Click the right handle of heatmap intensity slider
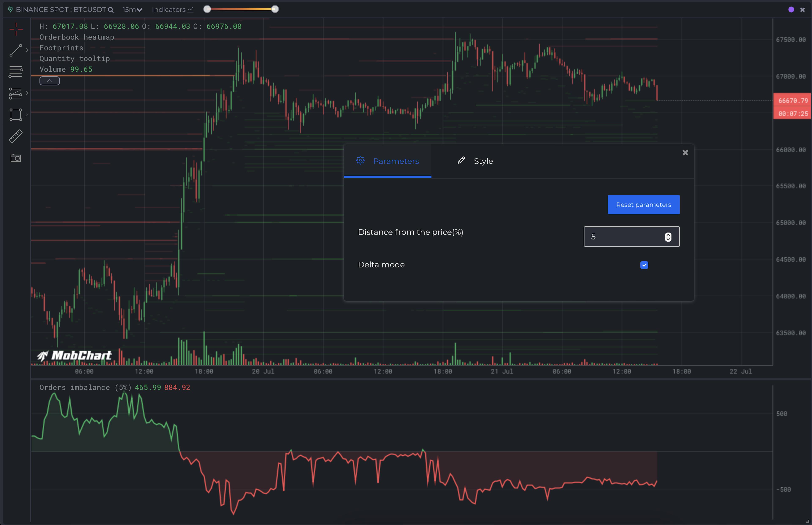 click(x=275, y=9)
